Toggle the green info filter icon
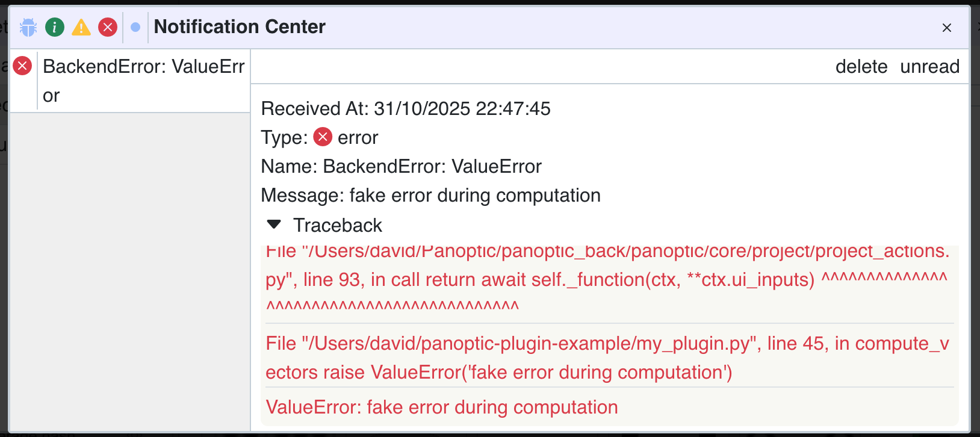 click(x=55, y=27)
